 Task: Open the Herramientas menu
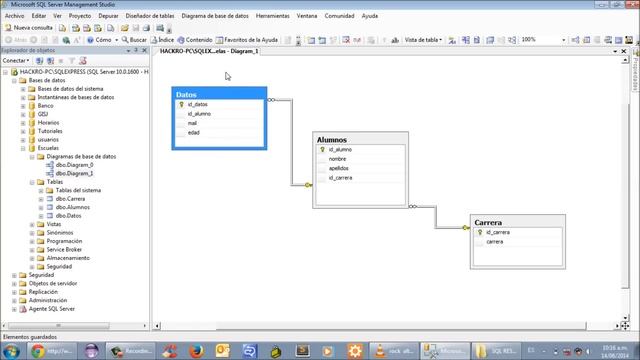tap(273, 16)
